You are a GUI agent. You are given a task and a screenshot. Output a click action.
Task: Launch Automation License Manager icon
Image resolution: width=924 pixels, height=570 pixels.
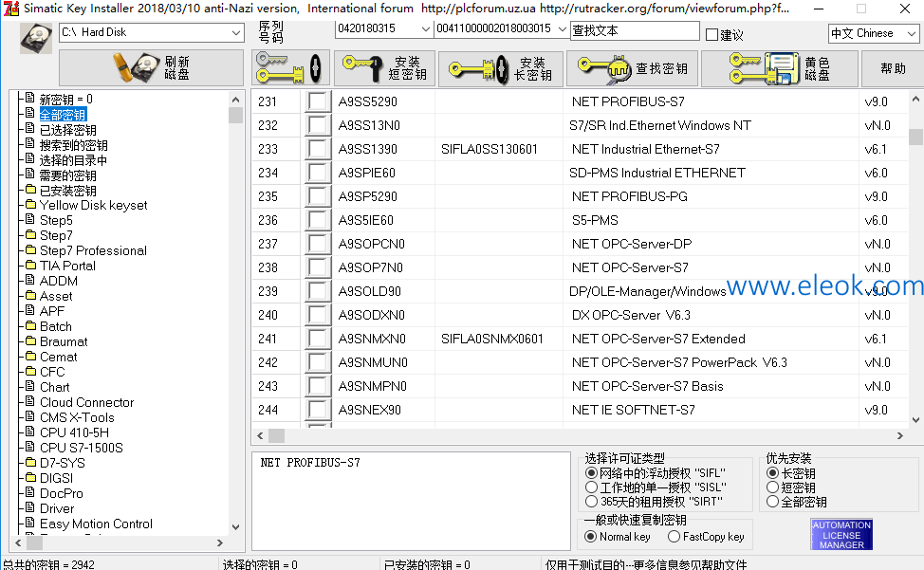coord(841,535)
